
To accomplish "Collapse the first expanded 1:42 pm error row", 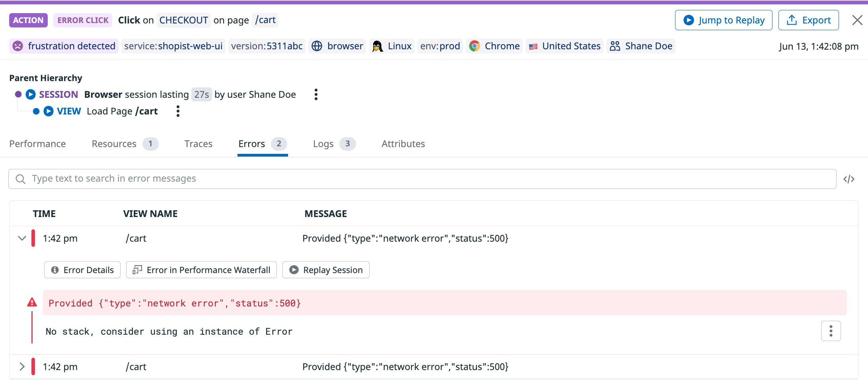I will pos(22,238).
